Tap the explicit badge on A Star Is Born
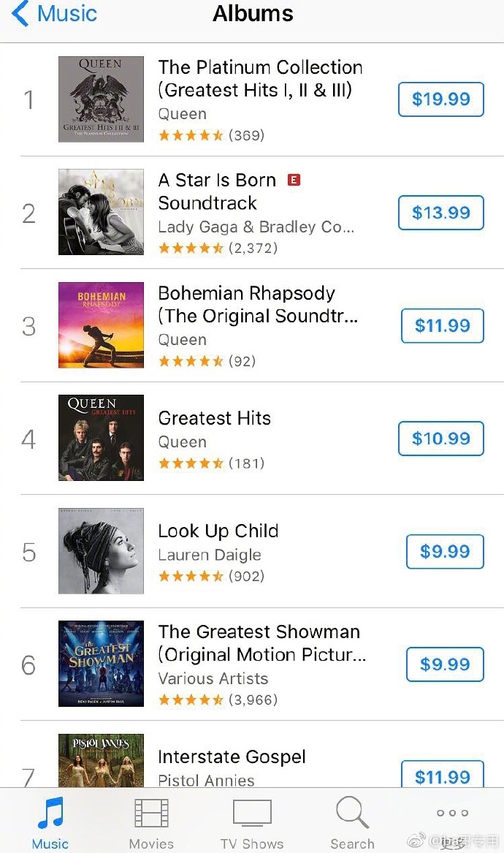This screenshot has height=853, width=504. (294, 180)
